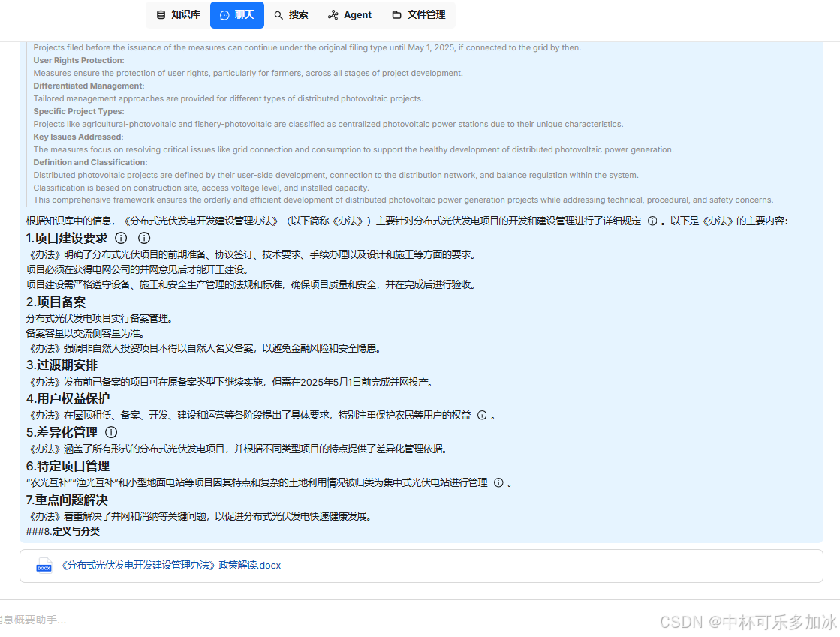The image size is (840, 637).
Task: Click heading 3.过渡期安排
Action: click(x=62, y=365)
